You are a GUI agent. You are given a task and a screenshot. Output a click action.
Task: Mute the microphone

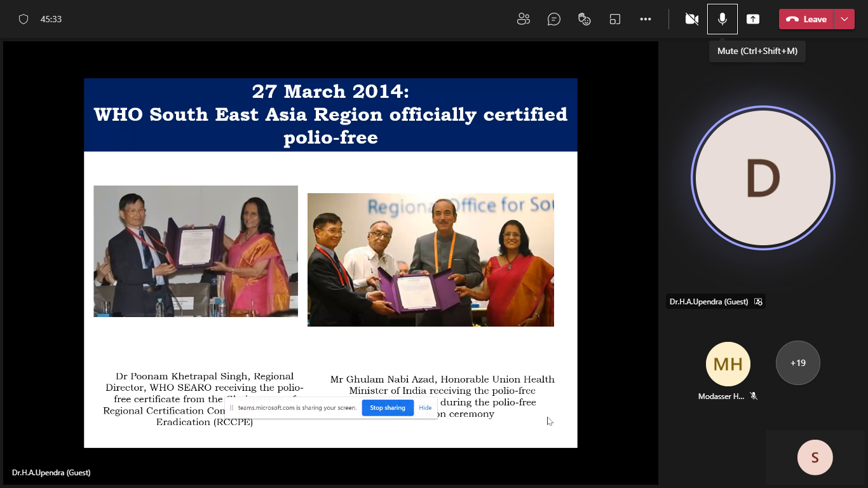click(x=722, y=19)
